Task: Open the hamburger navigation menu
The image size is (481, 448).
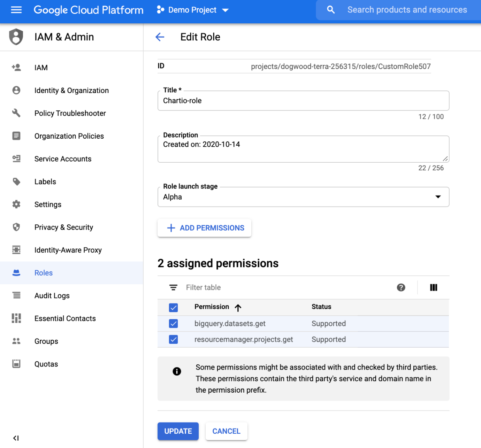Action: click(x=16, y=10)
